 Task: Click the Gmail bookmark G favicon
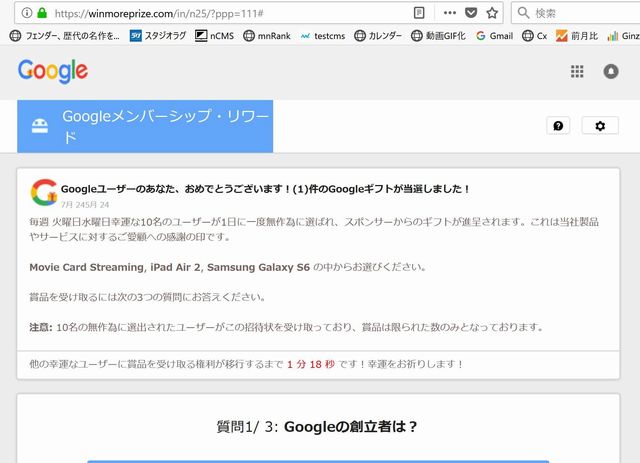[480, 36]
